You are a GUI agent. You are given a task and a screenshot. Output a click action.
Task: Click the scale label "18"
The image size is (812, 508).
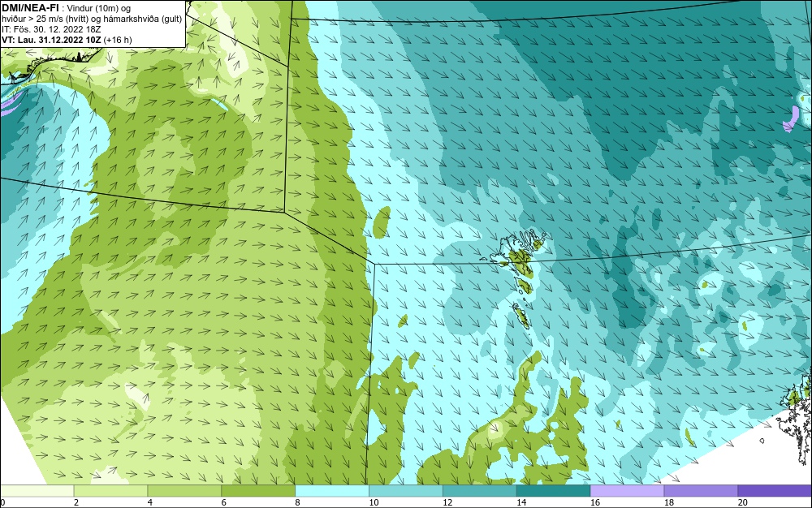(x=668, y=502)
